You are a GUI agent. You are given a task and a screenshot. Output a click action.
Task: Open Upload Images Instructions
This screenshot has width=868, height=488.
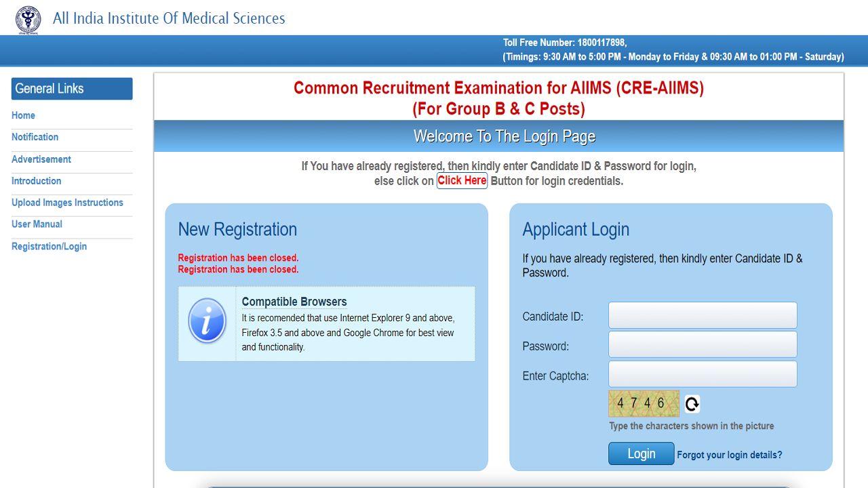[67, 202]
